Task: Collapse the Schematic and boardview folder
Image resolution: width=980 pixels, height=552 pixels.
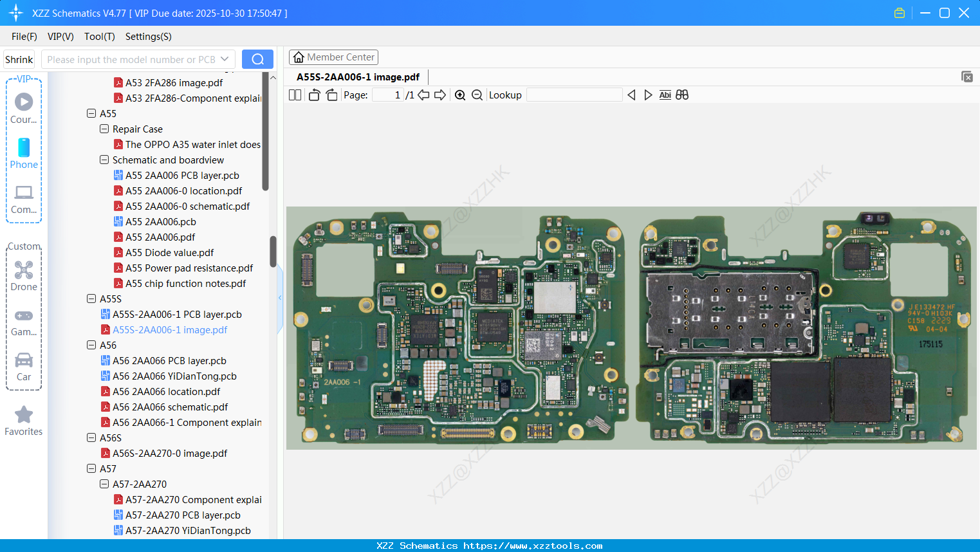Action: pyautogui.click(x=104, y=160)
